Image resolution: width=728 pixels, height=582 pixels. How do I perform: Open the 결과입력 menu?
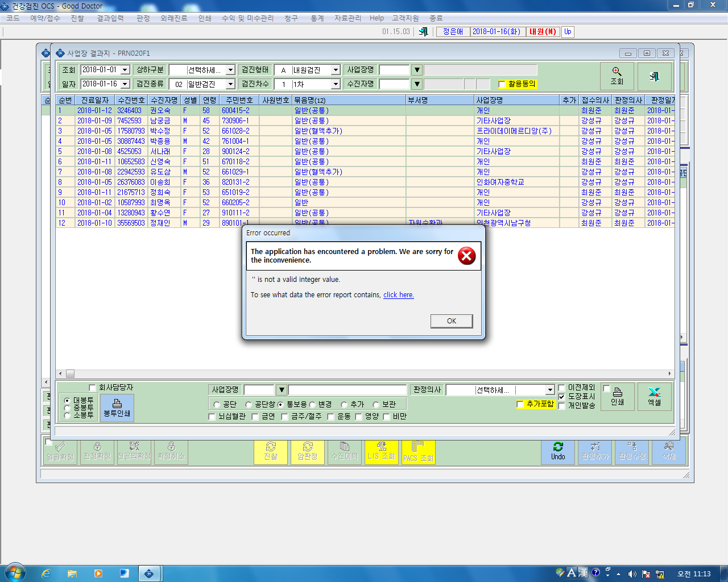110,18
